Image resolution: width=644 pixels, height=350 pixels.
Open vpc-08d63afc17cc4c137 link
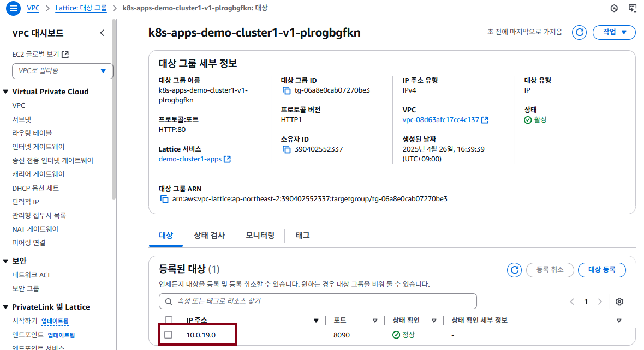pos(440,120)
